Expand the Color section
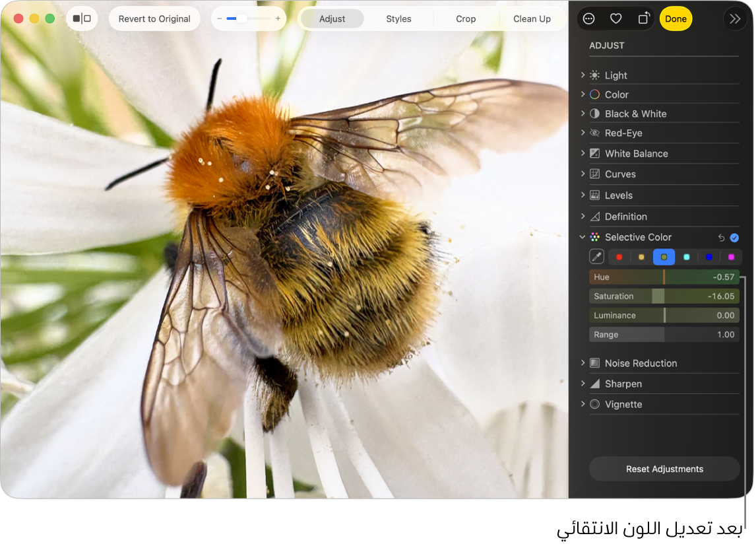756x548 pixels. 584,94
